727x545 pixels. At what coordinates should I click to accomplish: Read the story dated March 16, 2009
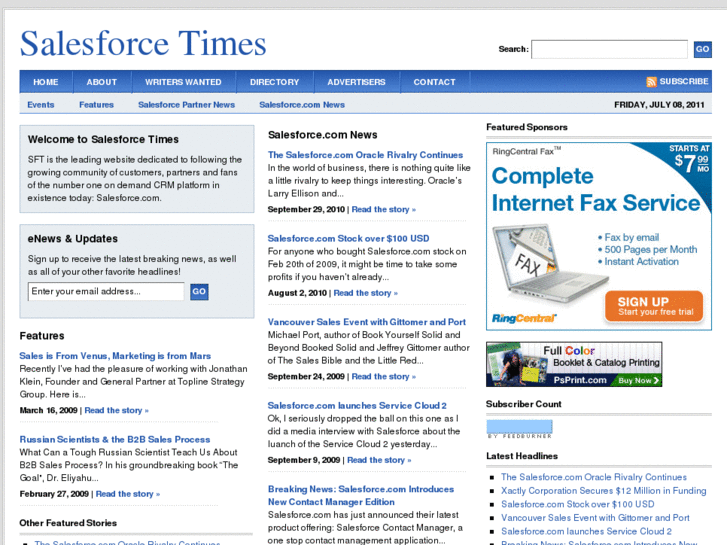click(x=116, y=410)
